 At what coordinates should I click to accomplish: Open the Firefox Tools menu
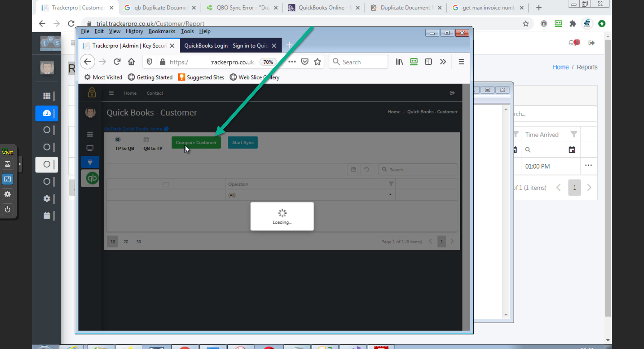(187, 31)
